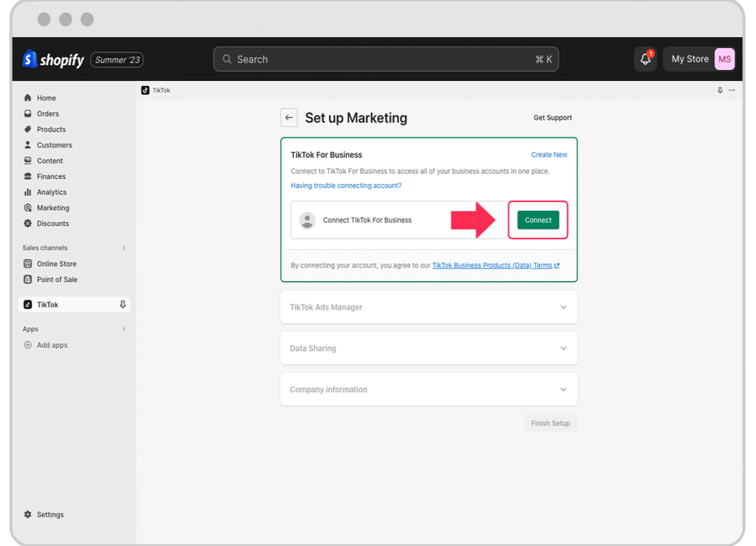The height and width of the screenshot is (546, 756).
Task: Click the pin icon next to TikTok
Action: tap(122, 303)
